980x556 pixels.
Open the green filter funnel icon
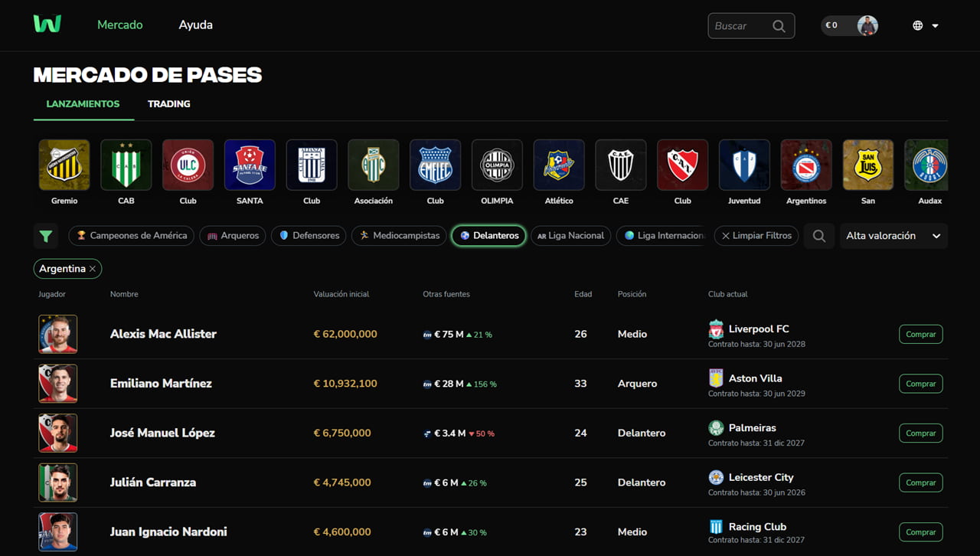pos(46,236)
